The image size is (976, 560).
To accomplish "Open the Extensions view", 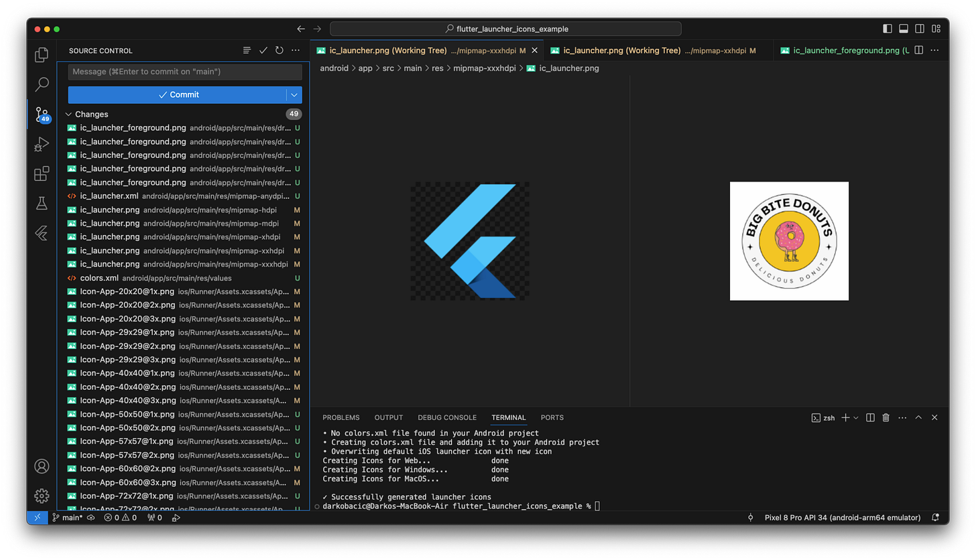I will (x=42, y=174).
